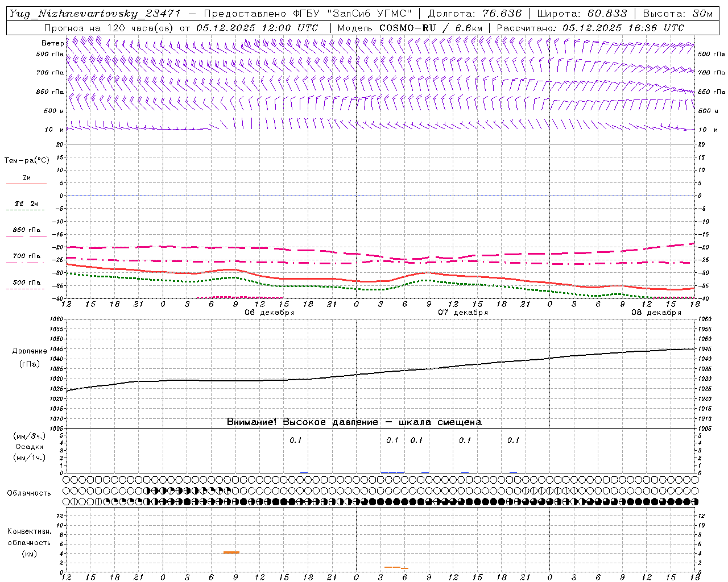
Task: Select the 'Тем-ра(°C)' temperature panel label
Action: pos(27,161)
